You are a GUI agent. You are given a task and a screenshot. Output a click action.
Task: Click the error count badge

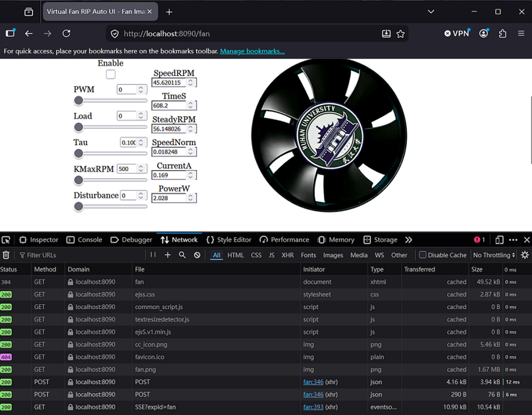[479, 240]
